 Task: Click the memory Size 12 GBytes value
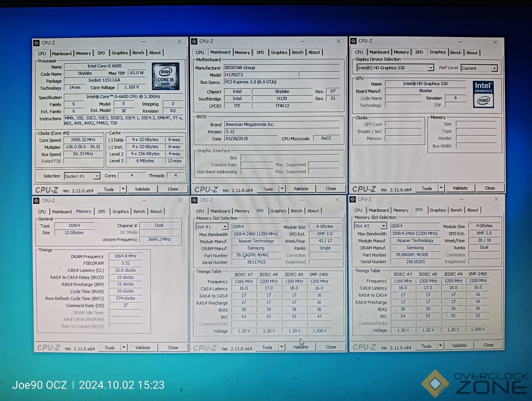tap(74, 233)
